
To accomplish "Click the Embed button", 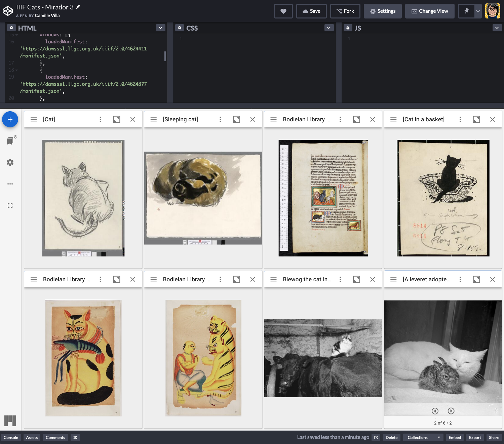I will coord(455,437).
